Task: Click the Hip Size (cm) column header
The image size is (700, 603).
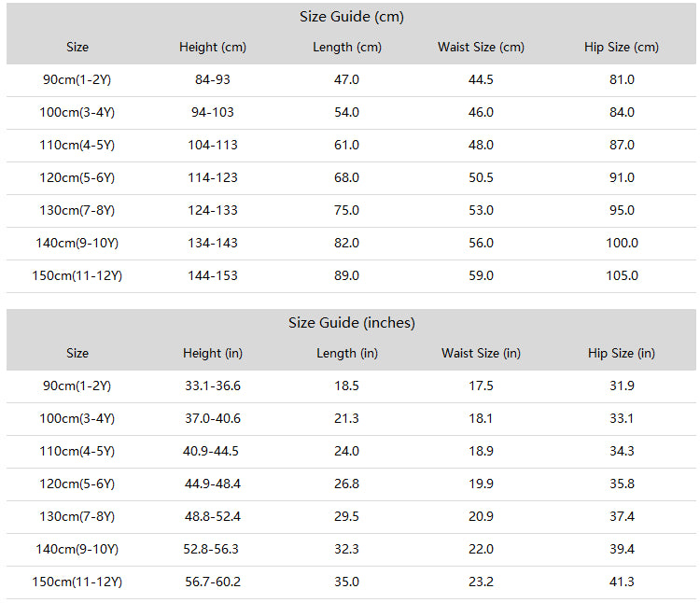Action: pos(622,47)
